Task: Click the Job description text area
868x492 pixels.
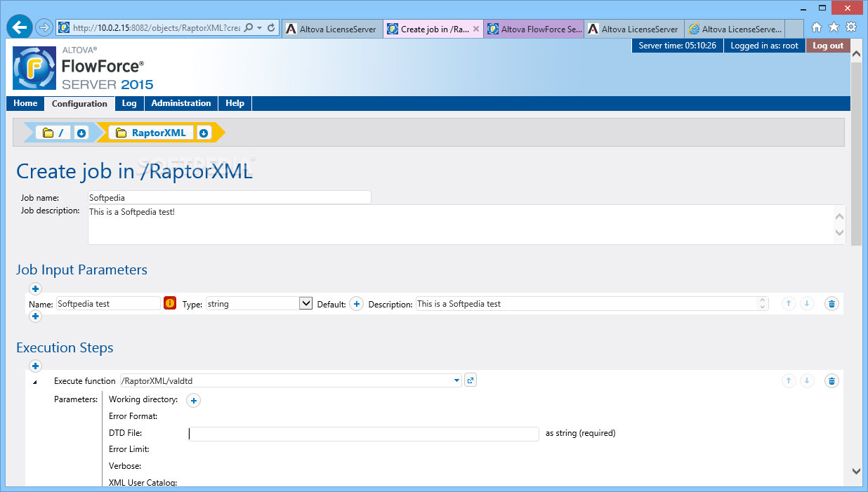Action: [461, 225]
